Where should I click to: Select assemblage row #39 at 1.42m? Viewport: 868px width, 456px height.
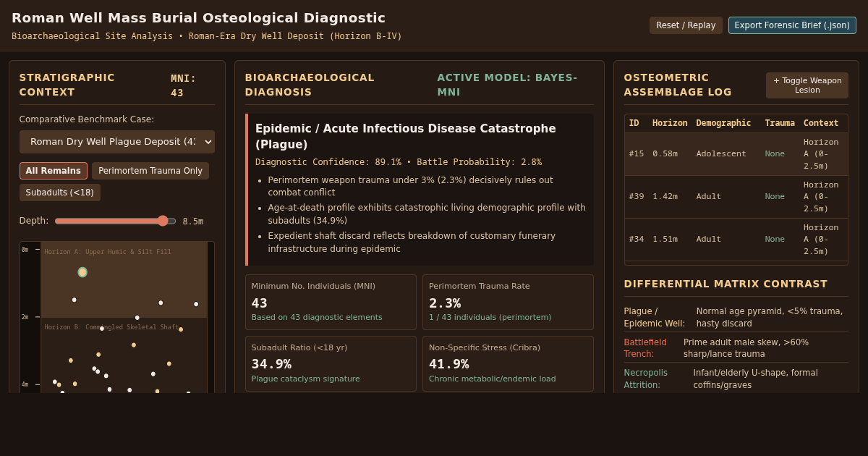pyautogui.click(x=736, y=197)
